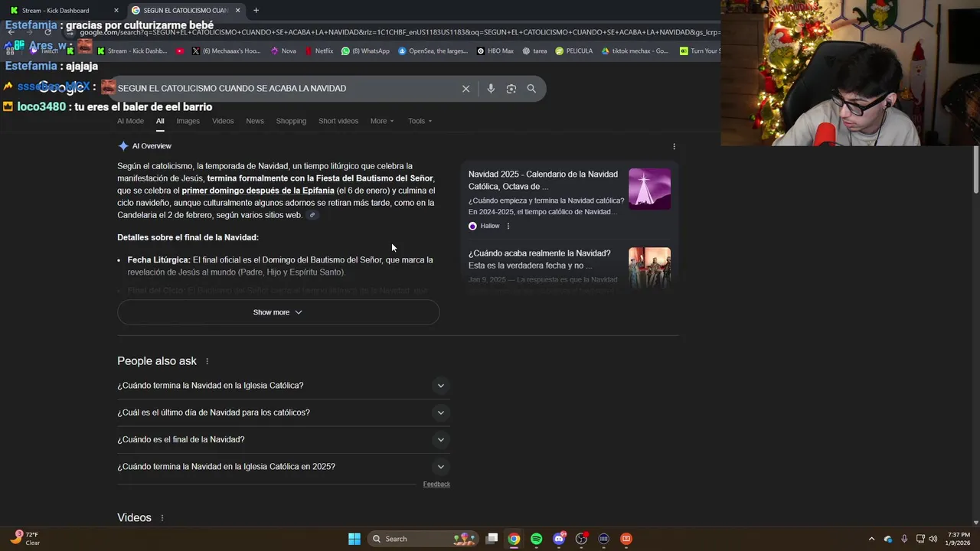Clear the Google search box text

465,89
